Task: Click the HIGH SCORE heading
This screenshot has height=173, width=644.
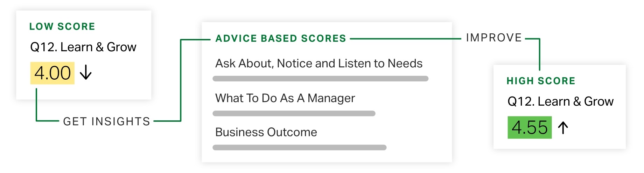Action: [541, 81]
